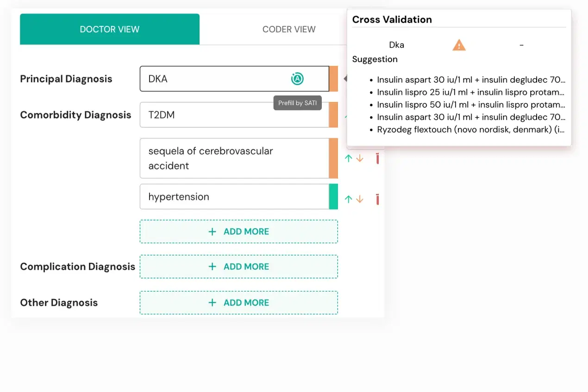Add more under Comorbidity Diagnosis
This screenshot has width=588, height=392.
239,231
